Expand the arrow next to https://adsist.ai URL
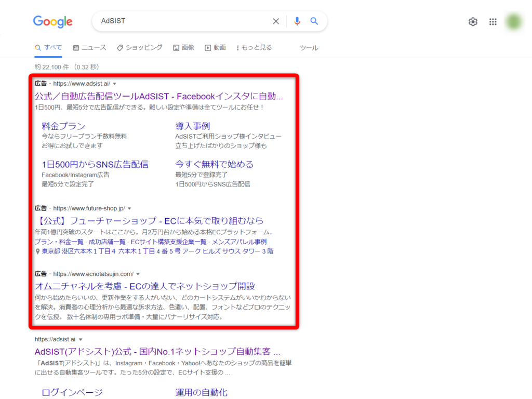 81,340
